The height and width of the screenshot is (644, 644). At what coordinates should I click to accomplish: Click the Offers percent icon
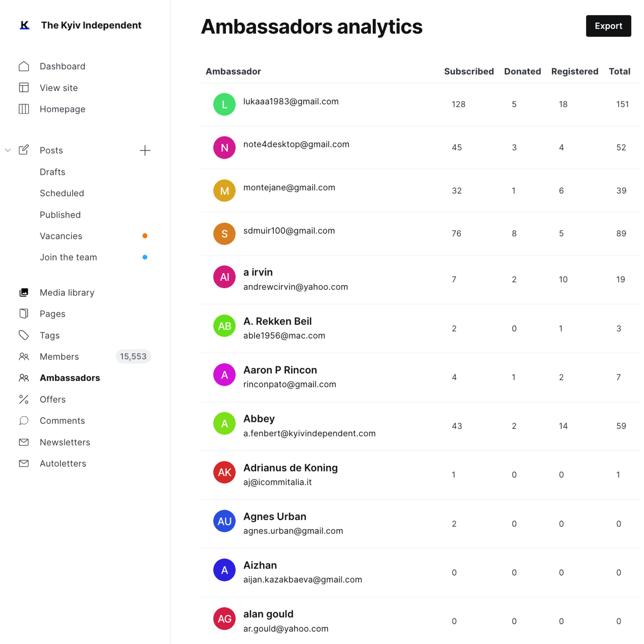point(24,399)
